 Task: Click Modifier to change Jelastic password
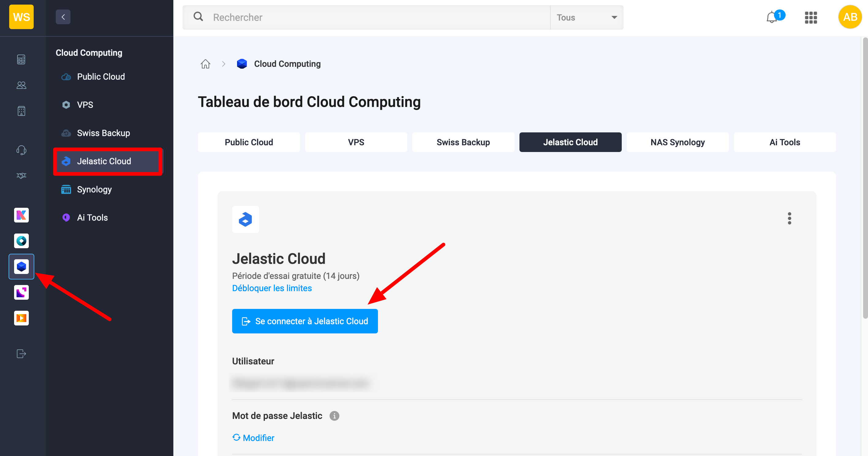(x=253, y=438)
